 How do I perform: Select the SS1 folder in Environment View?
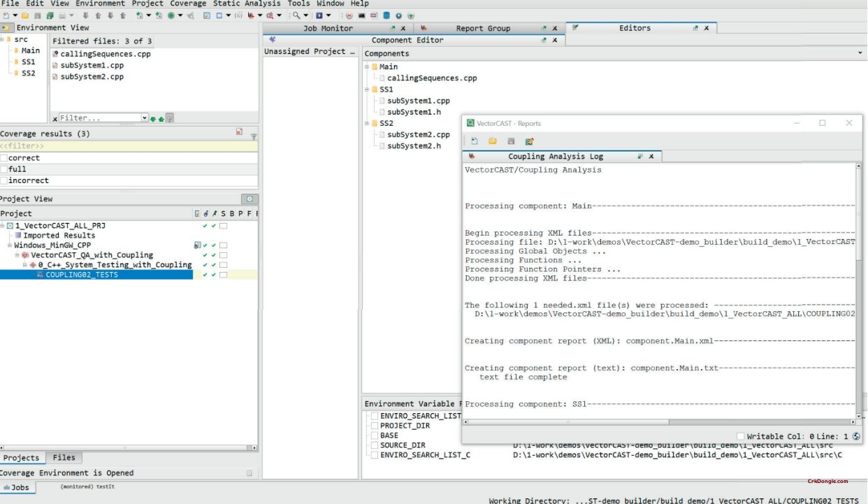(x=28, y=62)
